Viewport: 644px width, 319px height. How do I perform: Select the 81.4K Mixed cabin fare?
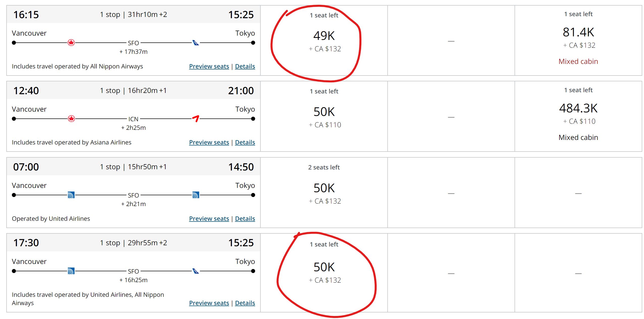tap(578, 40)
